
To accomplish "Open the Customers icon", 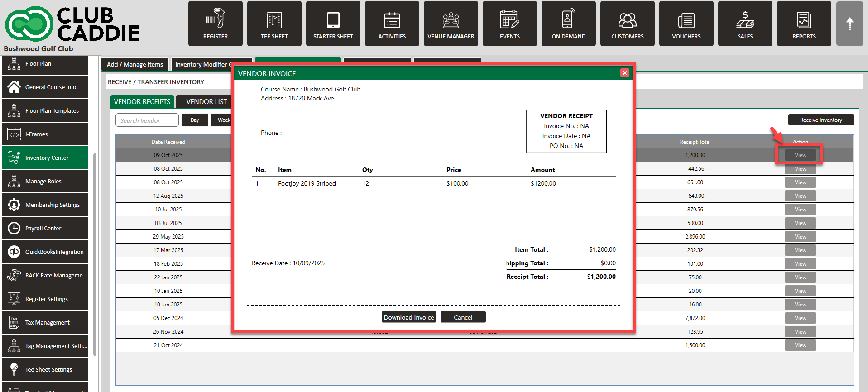I will (627, 24).
